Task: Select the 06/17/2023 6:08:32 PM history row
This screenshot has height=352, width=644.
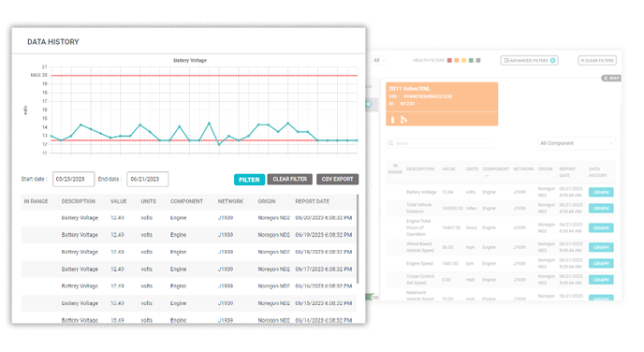Action: (x=189, y=270)
